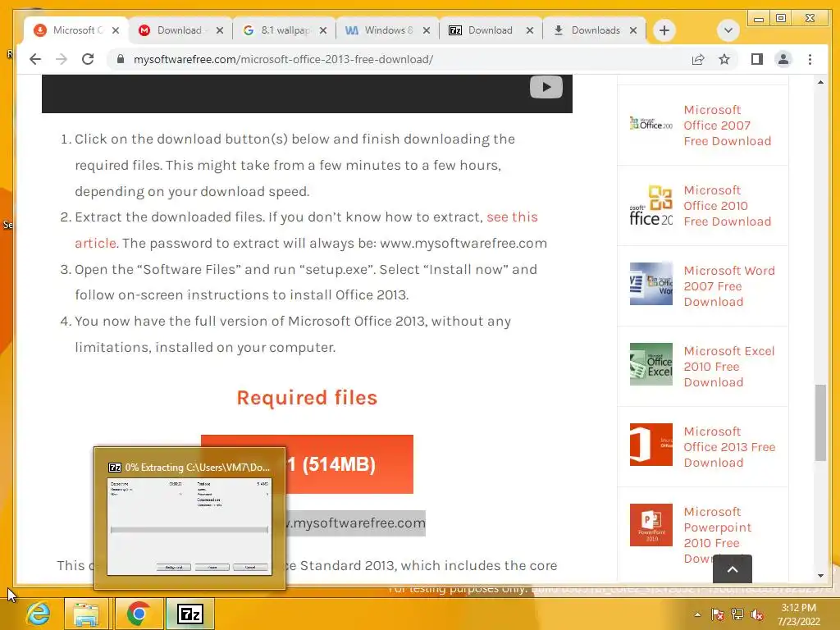Show hidden system tray icons

(x=697, y=614)
